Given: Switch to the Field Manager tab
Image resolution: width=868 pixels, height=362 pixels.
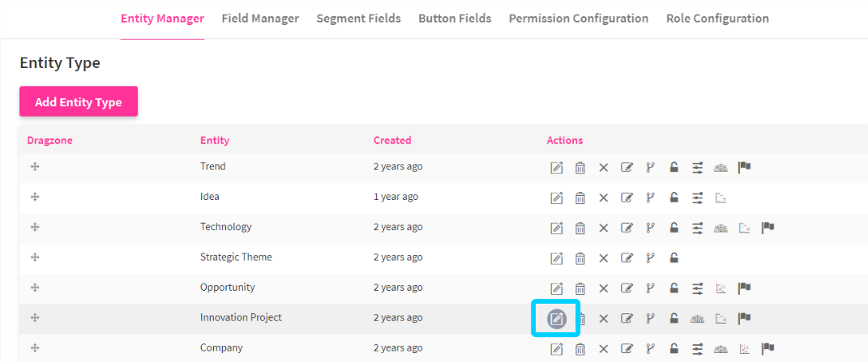Looking at the screenshot, I should tap(260, 18).
